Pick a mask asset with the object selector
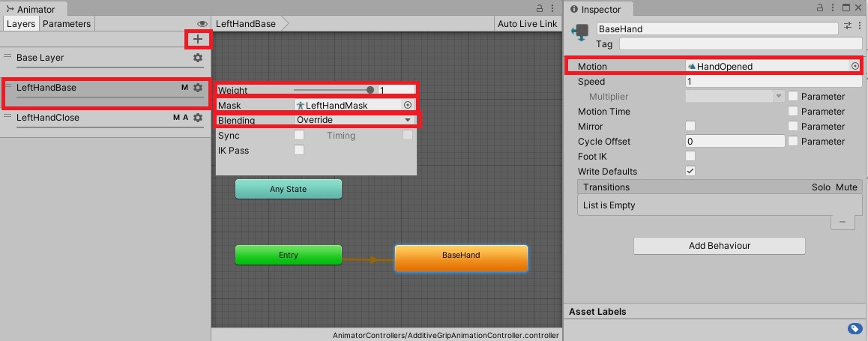This screenshot has width=868, height=341. click(x=408, y=105)
